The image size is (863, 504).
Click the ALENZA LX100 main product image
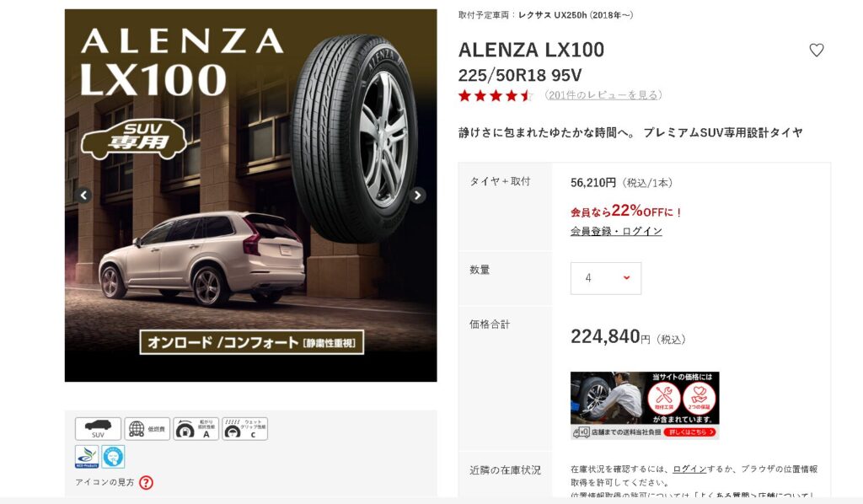pyautogui.click(x=251, y=196)
